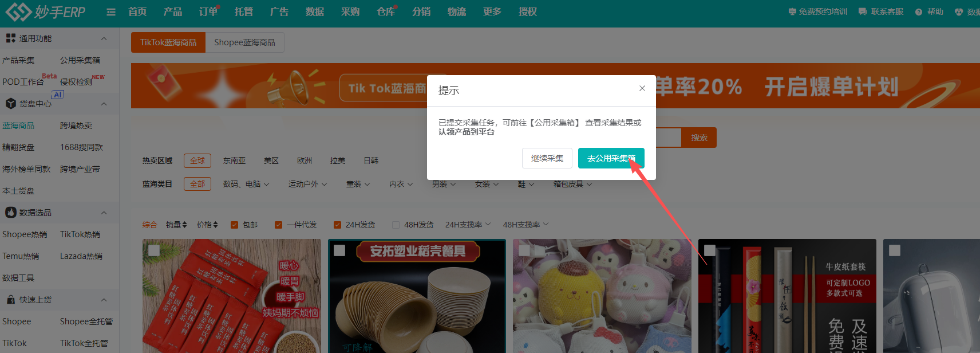
Task: Select 东南亚 region filter
Action: 235,160
